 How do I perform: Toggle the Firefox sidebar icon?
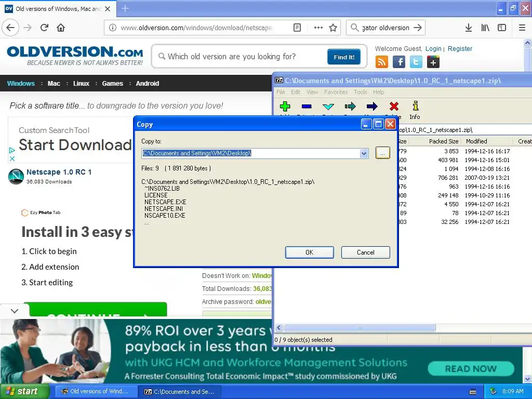click(502, 28)
